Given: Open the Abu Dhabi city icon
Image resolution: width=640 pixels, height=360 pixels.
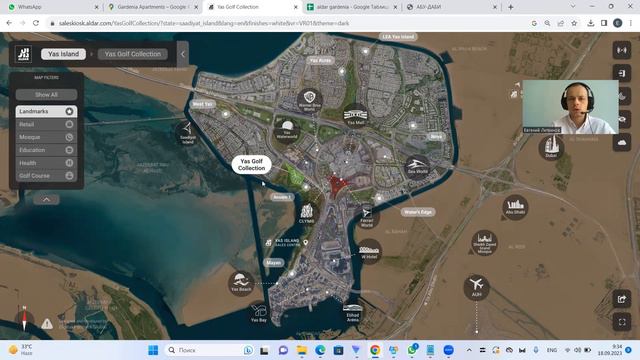Looking at the screenshot, I should 515,207.
